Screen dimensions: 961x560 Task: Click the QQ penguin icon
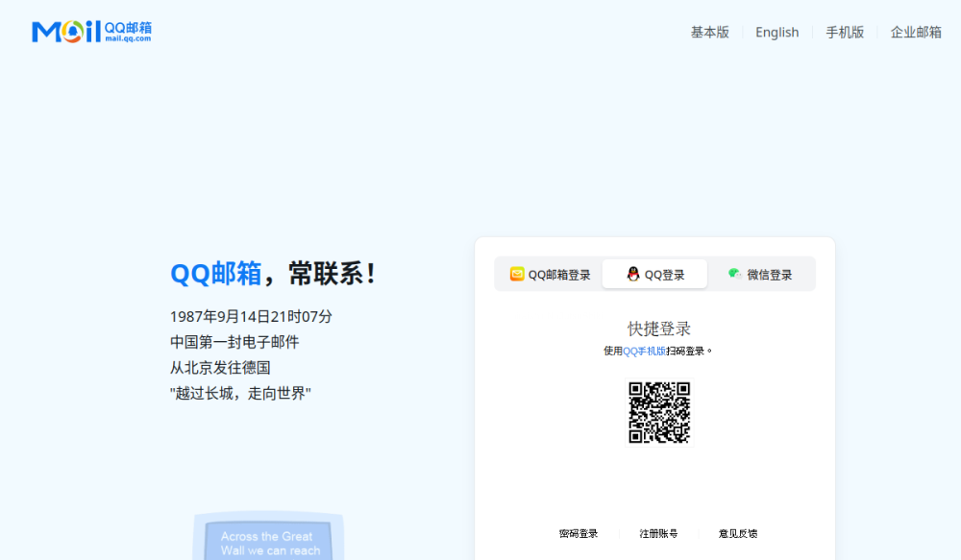633,274
